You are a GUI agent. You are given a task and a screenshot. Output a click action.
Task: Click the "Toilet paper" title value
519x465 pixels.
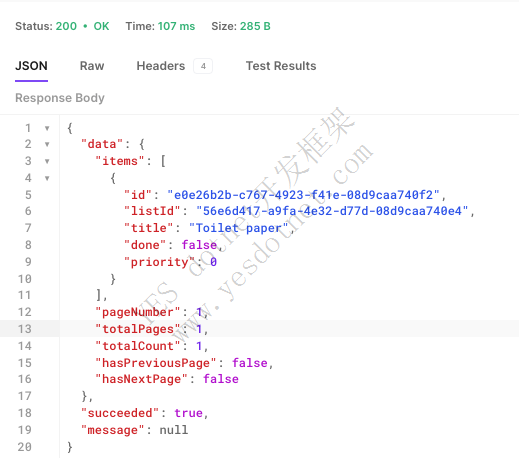(238, 228)
